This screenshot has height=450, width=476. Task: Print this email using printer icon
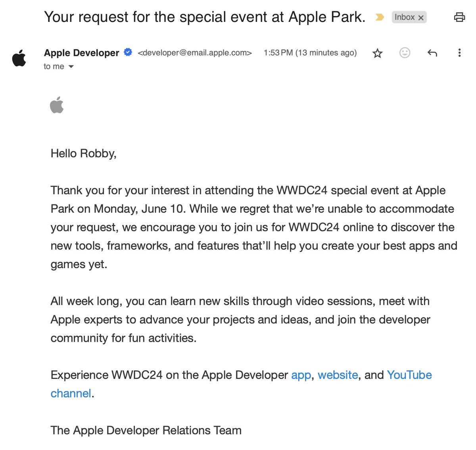coord(459,17)
